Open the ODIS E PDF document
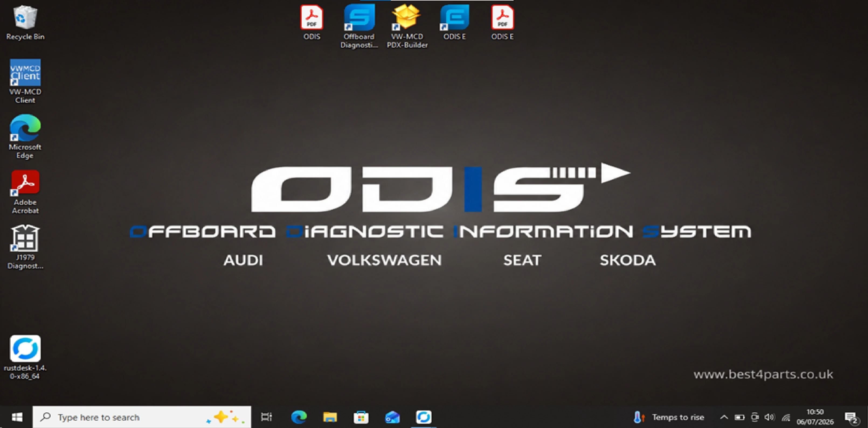Viewport: 868px width, 428px height. pyautogui.click(x=502, y=22)
